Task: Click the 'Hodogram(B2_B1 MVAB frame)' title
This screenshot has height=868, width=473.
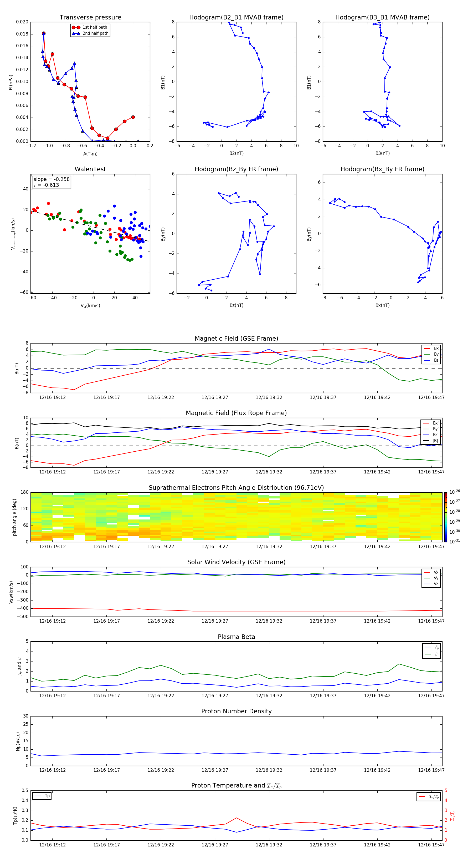Action: click(x=236, y=17)
